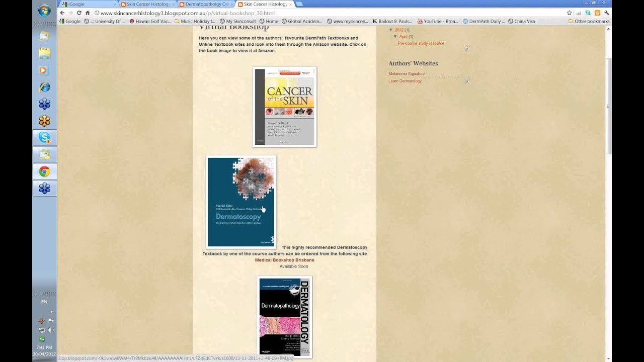Click the wrench edit icon beside Pre-course study resource

coord(467,48)
